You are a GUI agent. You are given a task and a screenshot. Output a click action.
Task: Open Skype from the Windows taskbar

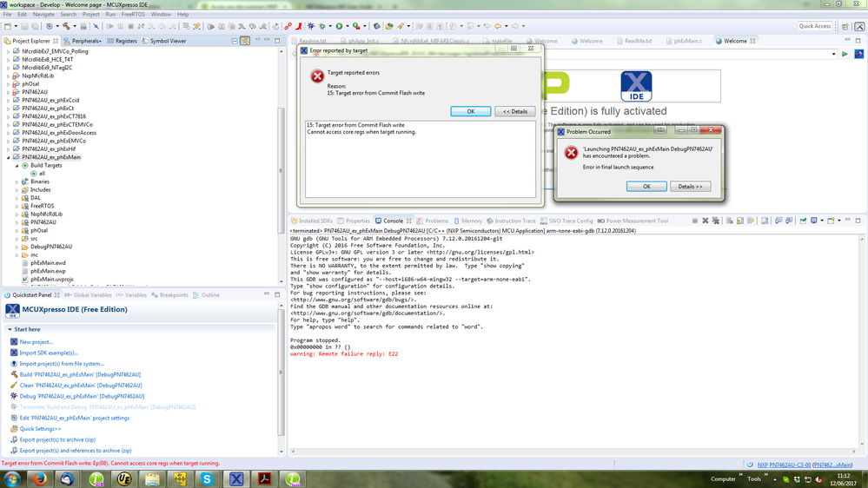[x=207, y=478]
